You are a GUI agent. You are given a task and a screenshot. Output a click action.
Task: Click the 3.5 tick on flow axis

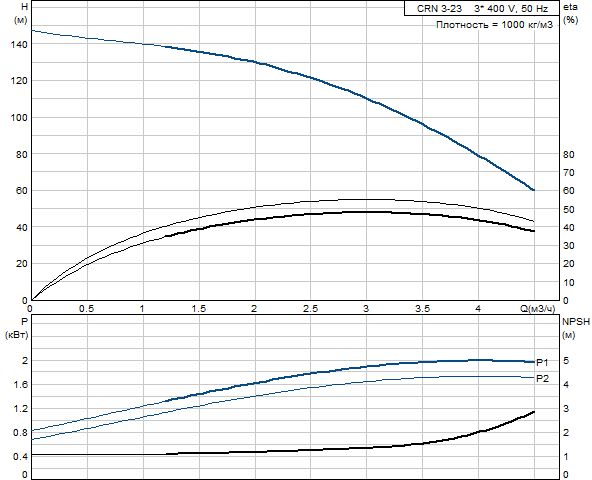click(x=422, y=309)
